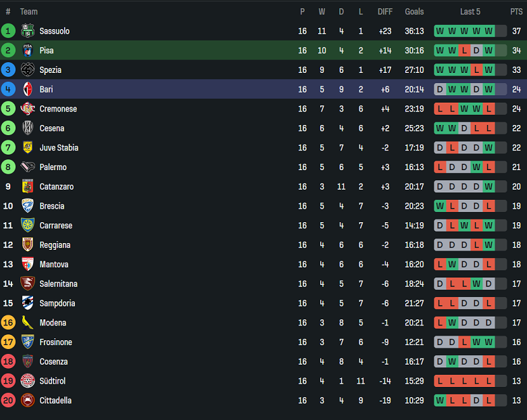Image resolution: width=527 pixels, height=420 pixels.
Task: Click the Frosinone club crest icon
Action: 28,342
